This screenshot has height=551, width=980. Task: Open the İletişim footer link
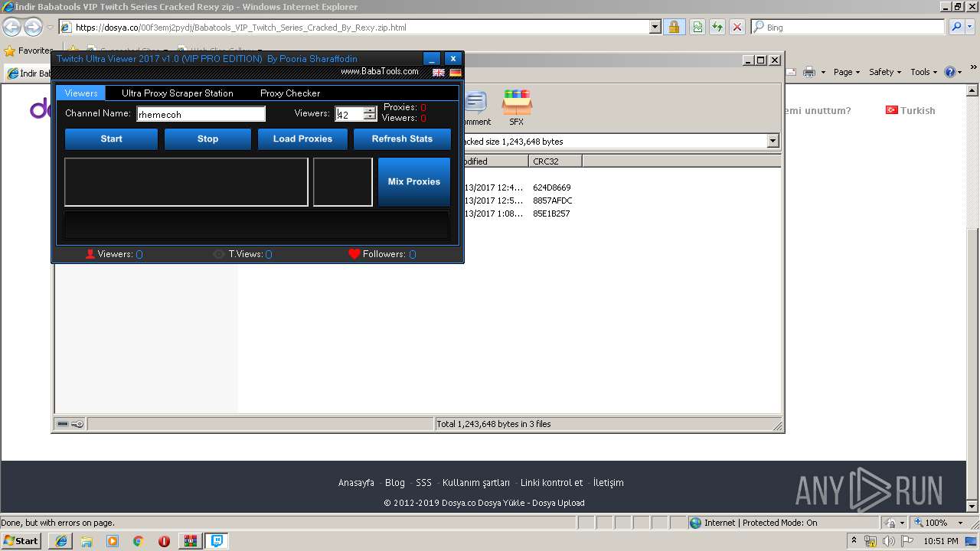[608, 482]
